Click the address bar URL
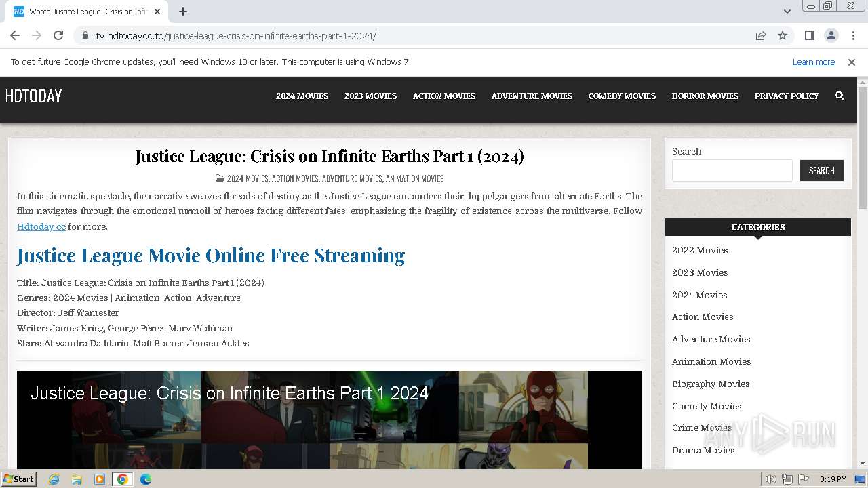868x488 pixels. 236,35
